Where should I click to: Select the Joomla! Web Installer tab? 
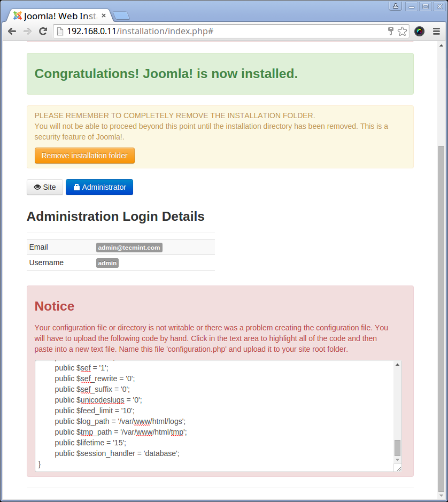(59, 16)
